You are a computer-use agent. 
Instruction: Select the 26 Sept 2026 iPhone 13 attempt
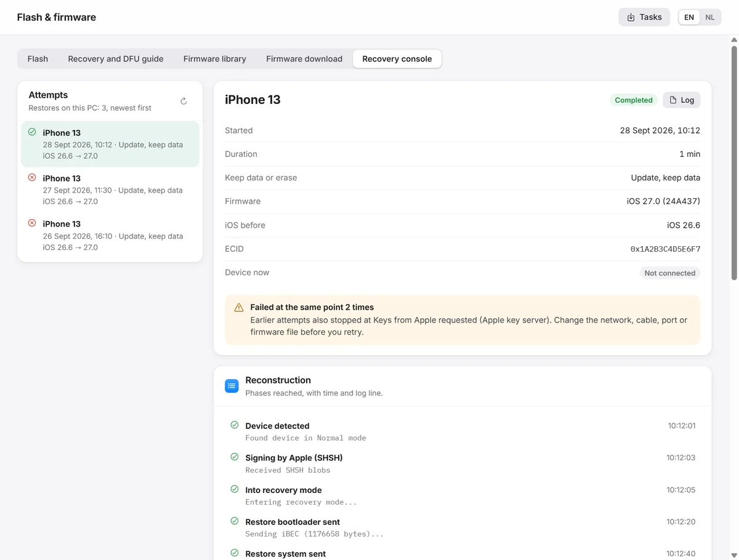pyautogui.click(x=110, y=235)
